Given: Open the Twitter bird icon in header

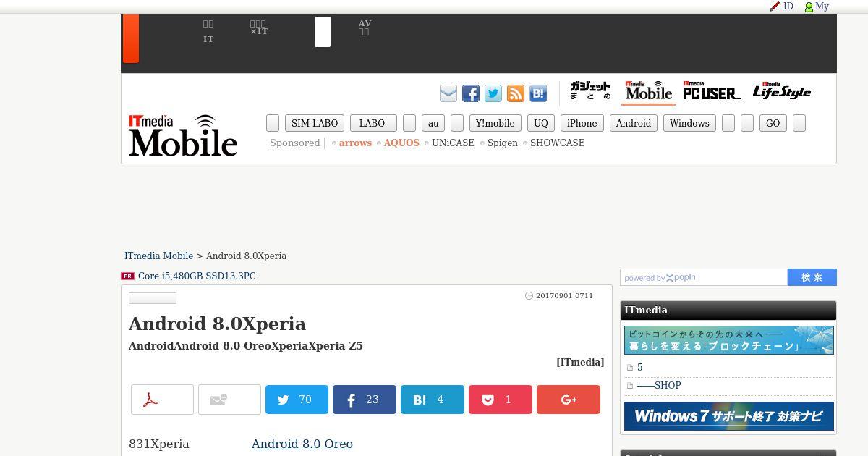Looking at the screenshot, I should point(493,93).
